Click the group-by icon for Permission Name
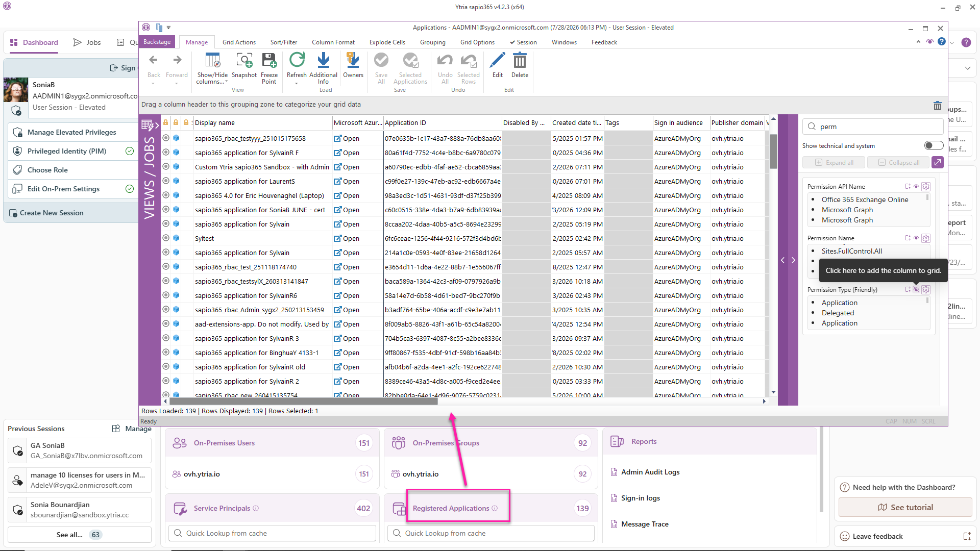The image size is (980, 551). (x=908, y=238)
